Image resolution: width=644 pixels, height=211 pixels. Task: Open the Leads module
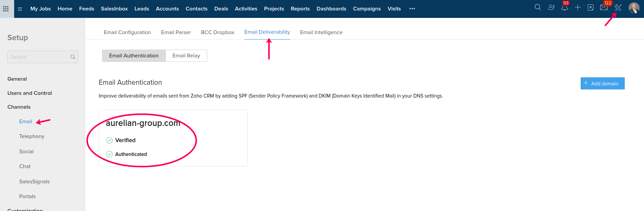[x=142, y=9]
